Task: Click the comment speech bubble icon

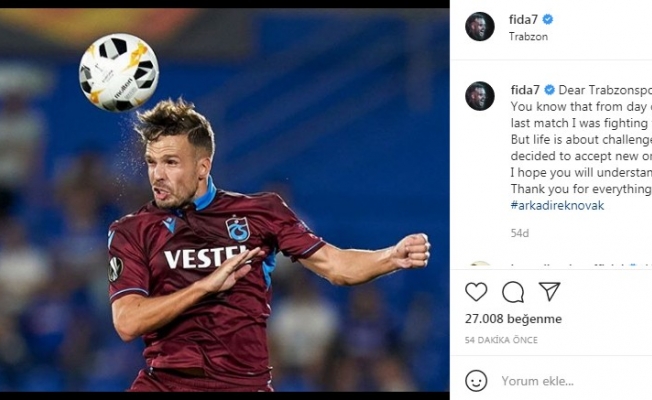Action: click(513, 291)
